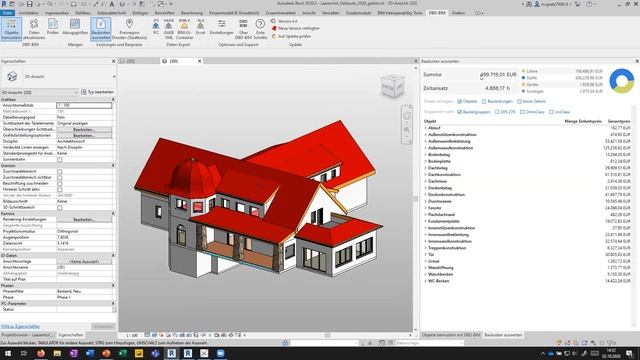The width and height of the screenshot is (640, 360).
Task: Toggle the 3D-Schnittbereich checkbox
Action: 60,207
